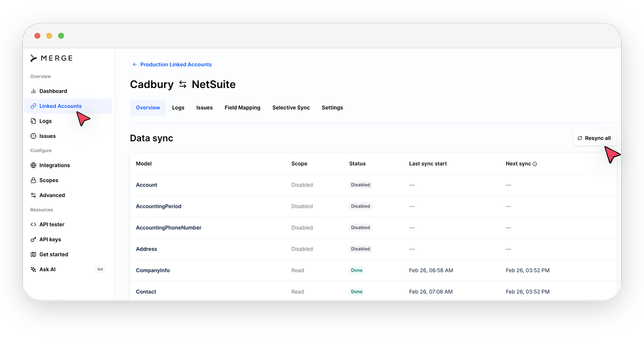Click the Integrations globe icon
This screenshot has height=338, width=644.
point(33,165)
